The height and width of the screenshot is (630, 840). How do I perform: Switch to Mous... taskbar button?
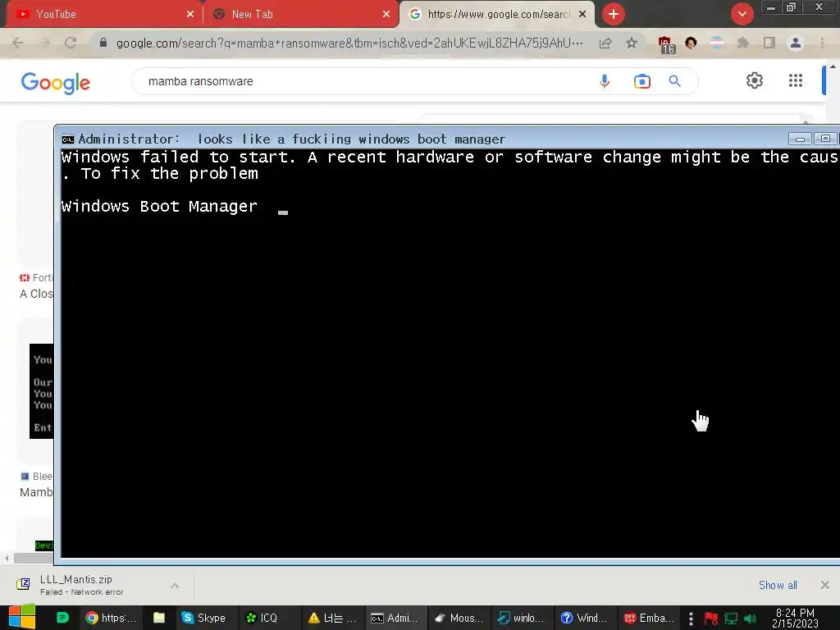(459, 618)
